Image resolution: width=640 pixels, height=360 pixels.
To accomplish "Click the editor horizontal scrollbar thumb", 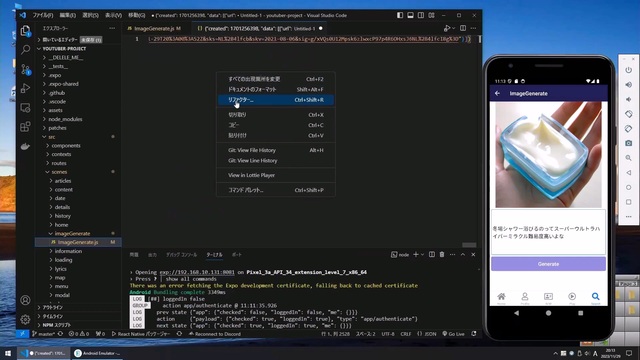I will coord(469,245).
